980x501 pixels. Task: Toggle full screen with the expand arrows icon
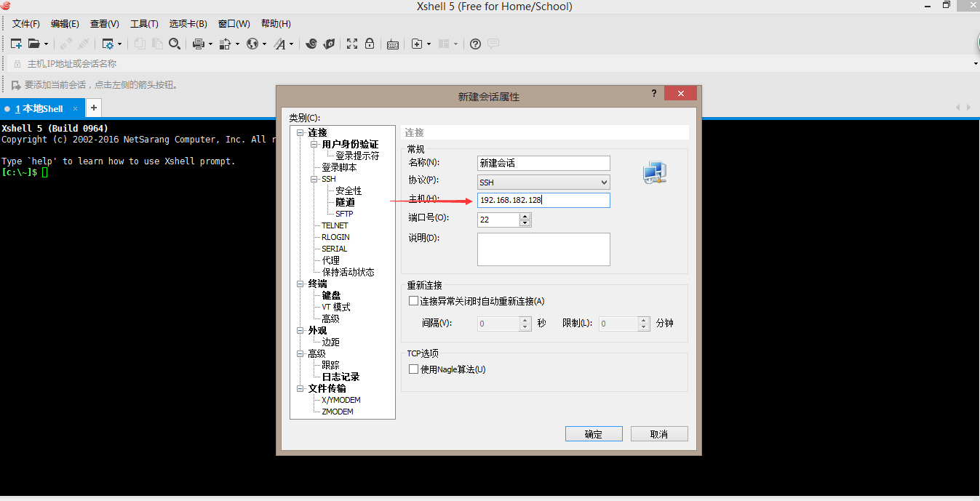tap(352, 44)
